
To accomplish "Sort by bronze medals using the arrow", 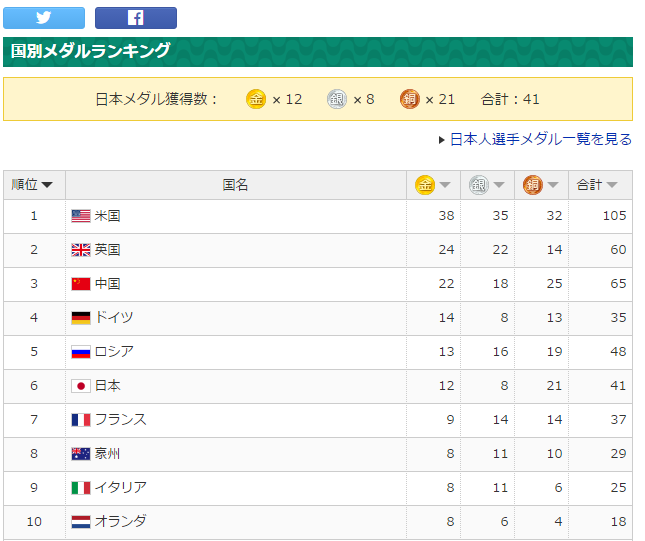I will pyautogui.click(x=552, y=185).
